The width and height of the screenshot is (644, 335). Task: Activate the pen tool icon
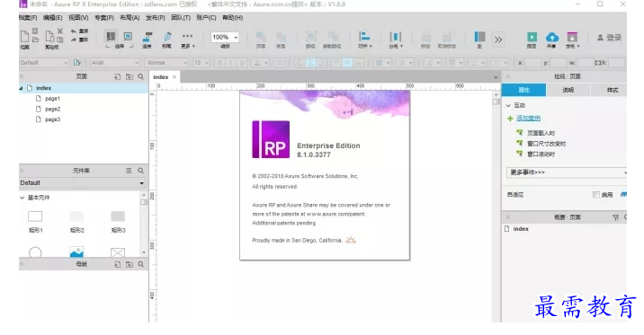click(167, 37)
